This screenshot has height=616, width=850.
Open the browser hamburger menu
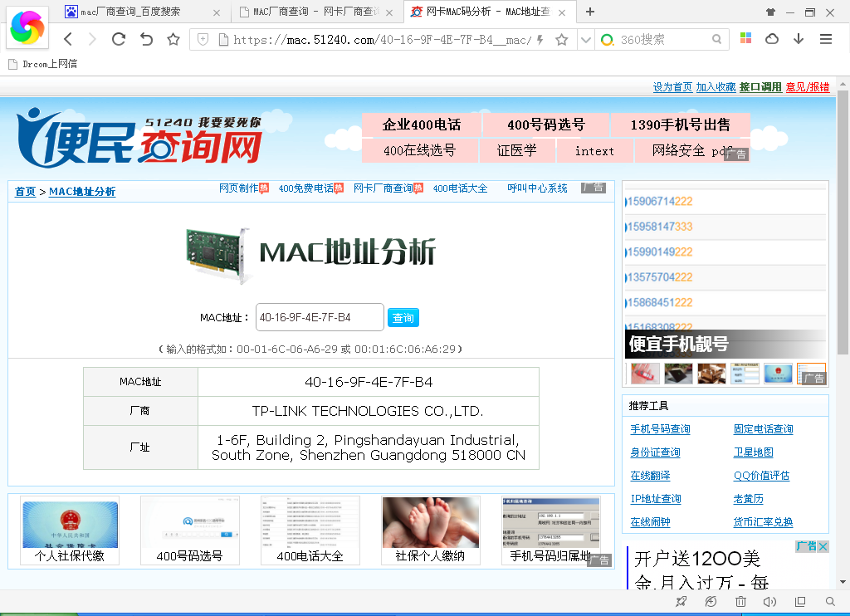click(x=826, y=39)
